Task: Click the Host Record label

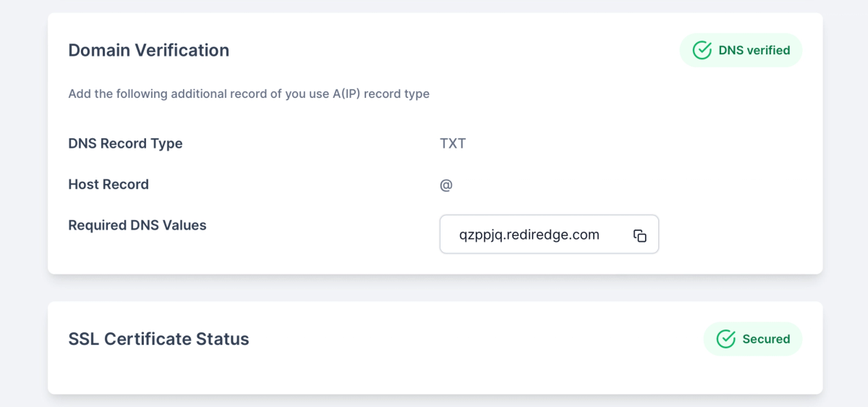Action: [x=109, y=185]
